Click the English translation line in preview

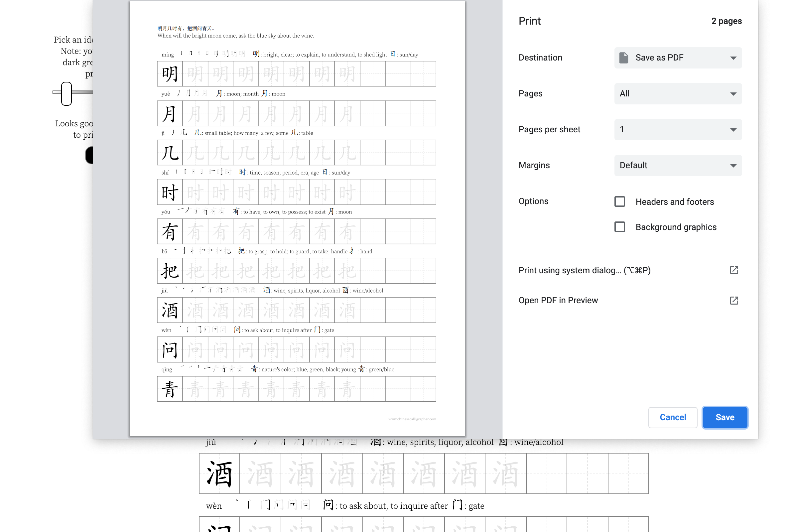(235, 36)
